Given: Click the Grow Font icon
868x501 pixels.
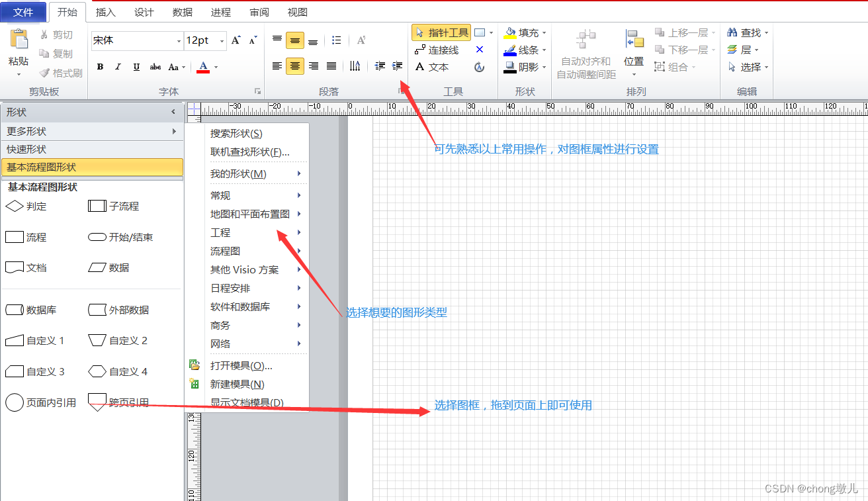Looking at the screenshot, I should [236, 40].
